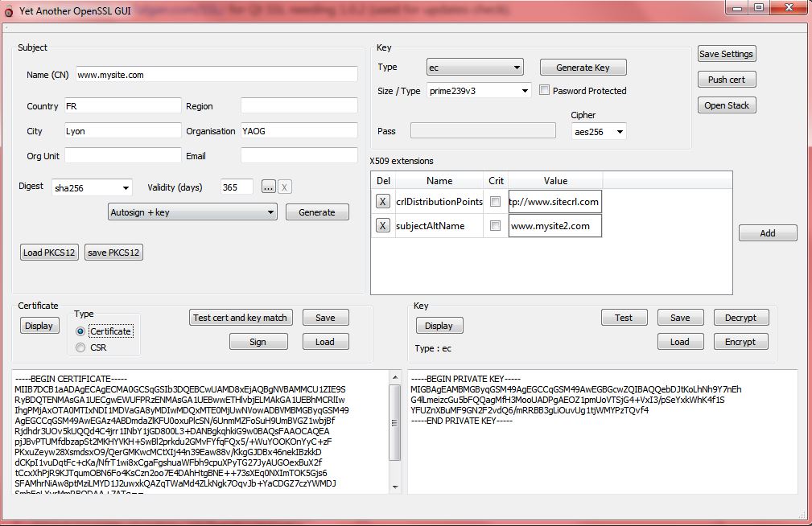The width and height of the screenshot is (812, 526).
Task: Click the "..." button beside Validity
Action: [270, 187]
